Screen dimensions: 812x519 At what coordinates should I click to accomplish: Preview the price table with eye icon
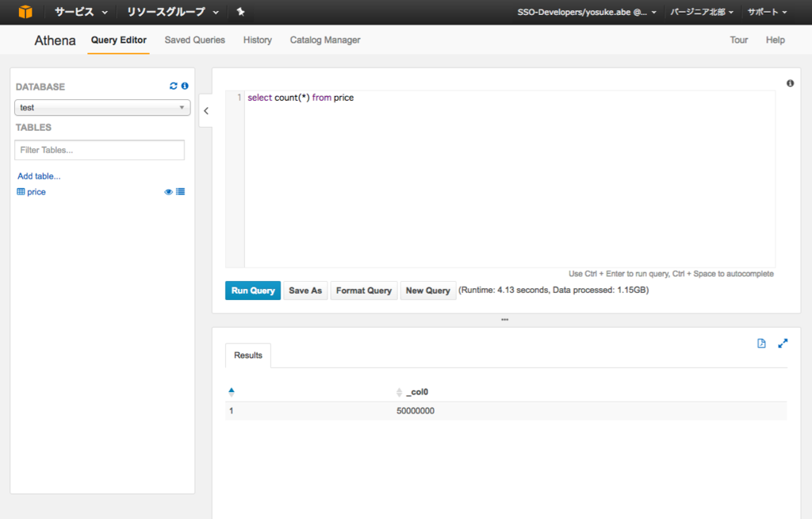click(168, 192)
